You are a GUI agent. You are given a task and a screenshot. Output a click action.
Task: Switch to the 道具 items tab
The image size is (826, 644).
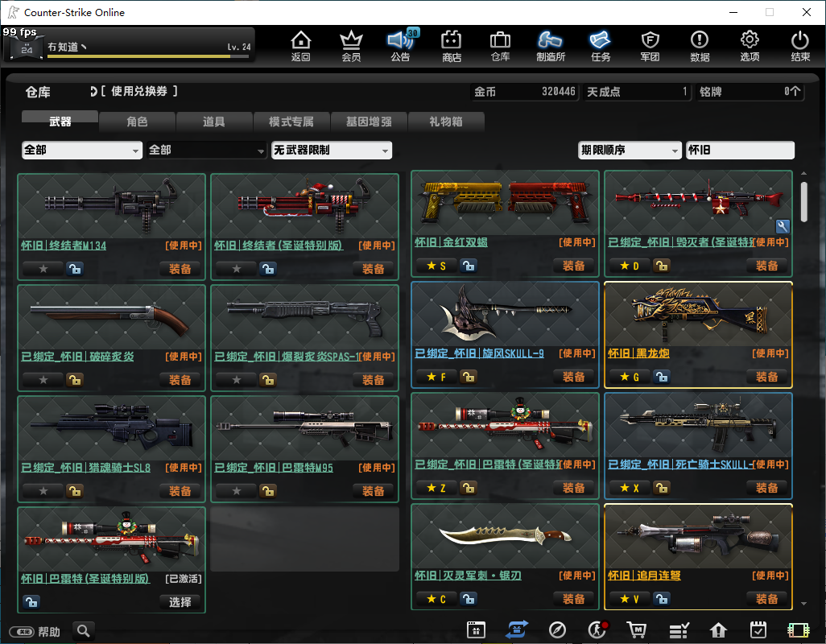coord(214,122)
